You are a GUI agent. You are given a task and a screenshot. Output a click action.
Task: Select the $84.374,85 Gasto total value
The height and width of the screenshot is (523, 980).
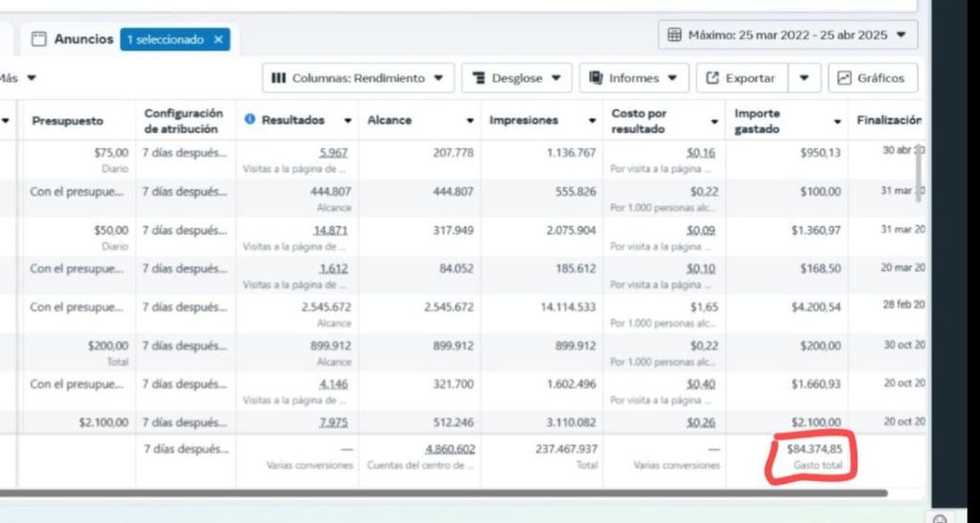click(x=814, y=449)
